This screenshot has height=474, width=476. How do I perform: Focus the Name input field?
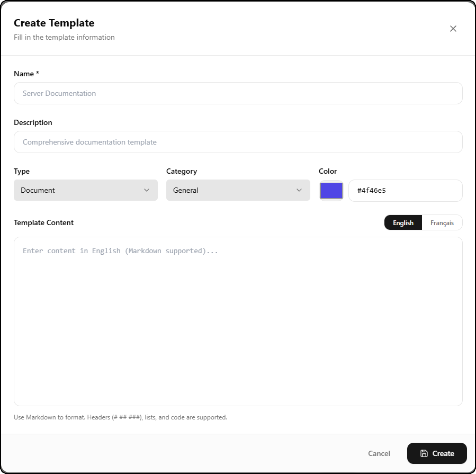238,93
